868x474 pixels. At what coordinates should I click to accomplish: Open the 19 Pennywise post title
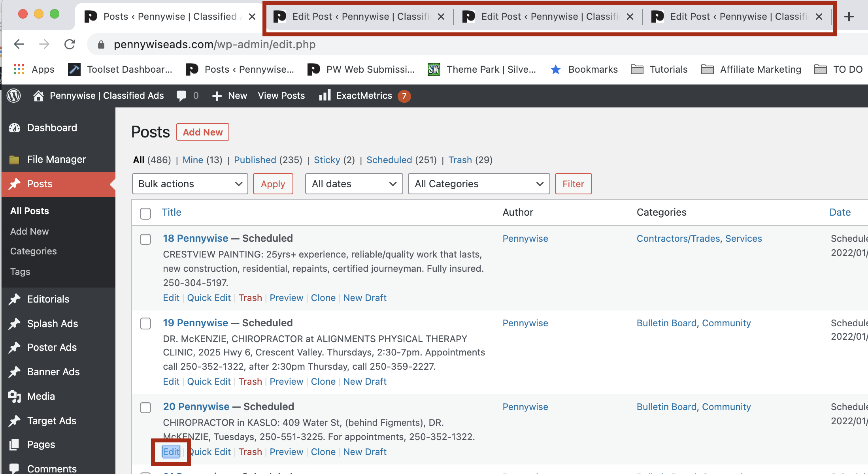click(x=196, y=323)
